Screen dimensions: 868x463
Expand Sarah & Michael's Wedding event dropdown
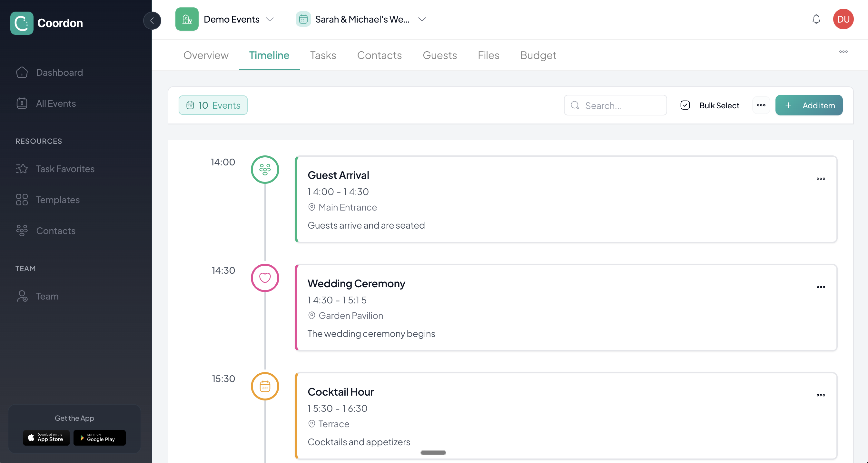(x=422, y=19)
